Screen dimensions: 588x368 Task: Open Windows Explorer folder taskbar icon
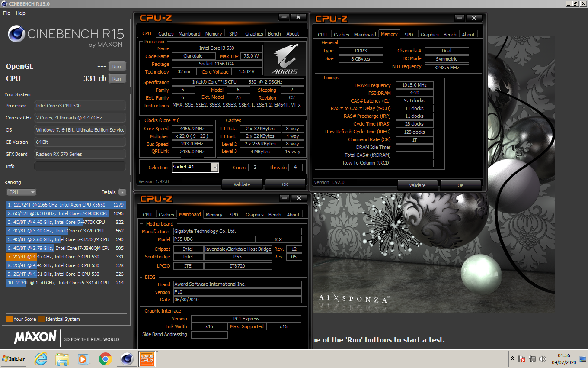(62, 359)
